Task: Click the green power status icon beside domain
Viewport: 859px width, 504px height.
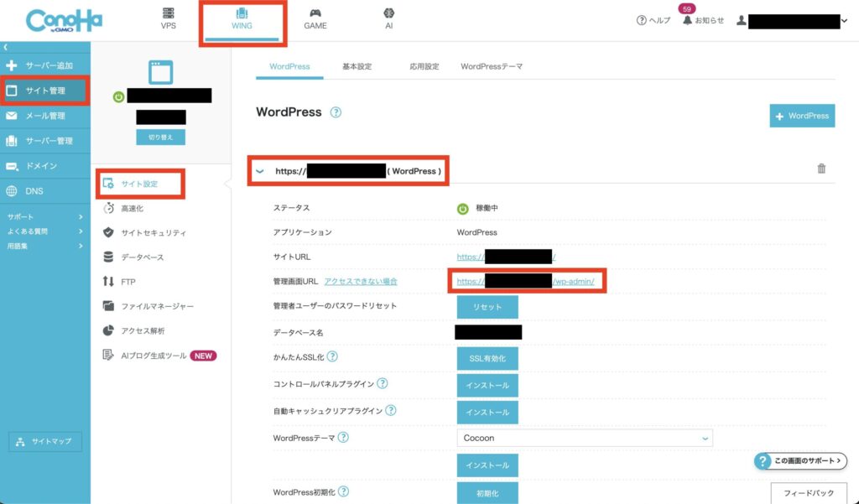Action: (x=118, y=97)
